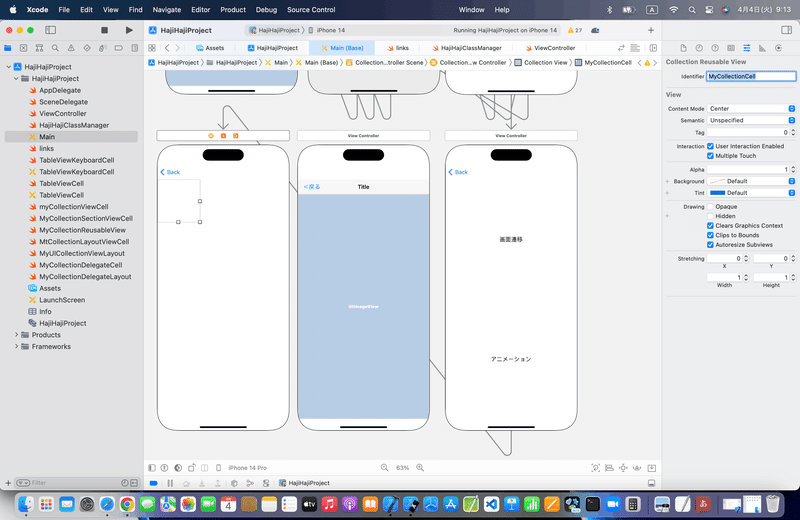
Task: Show the Quick Help inspector icon
Action: [715, 48]
